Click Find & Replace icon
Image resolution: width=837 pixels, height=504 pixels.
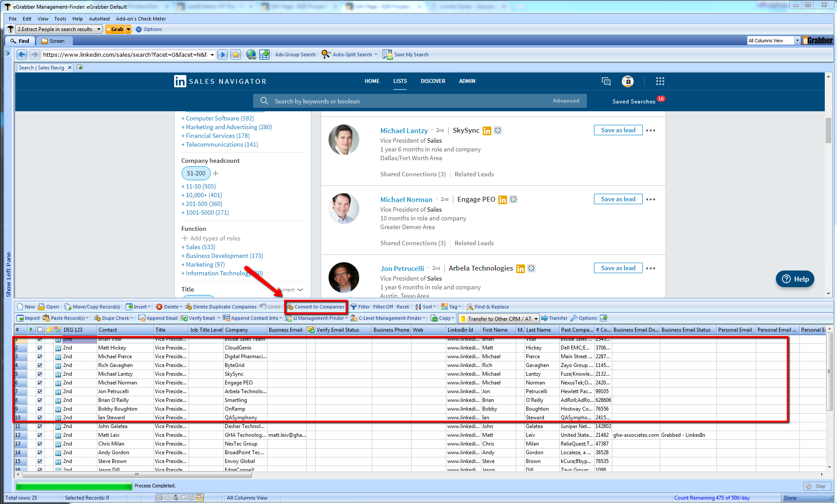[x=470, y=307]
